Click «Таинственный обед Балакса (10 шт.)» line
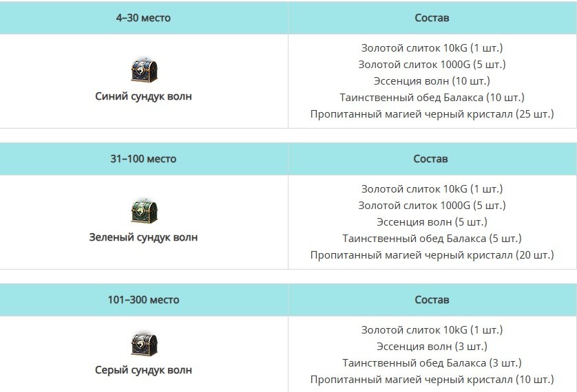 [432, 98]
